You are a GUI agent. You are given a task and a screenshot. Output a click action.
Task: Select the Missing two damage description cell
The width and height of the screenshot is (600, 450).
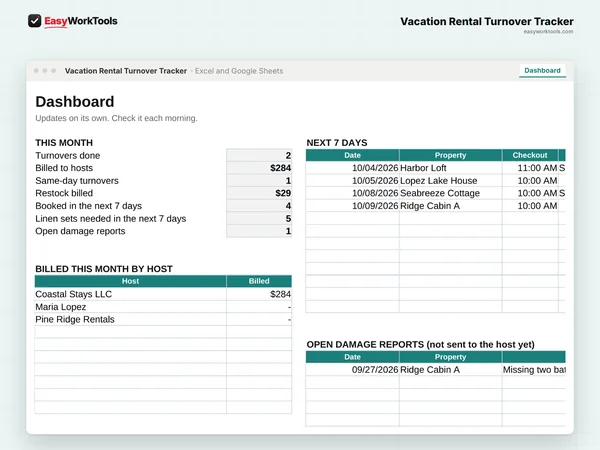pyautogui.click(x=534, y=370)
